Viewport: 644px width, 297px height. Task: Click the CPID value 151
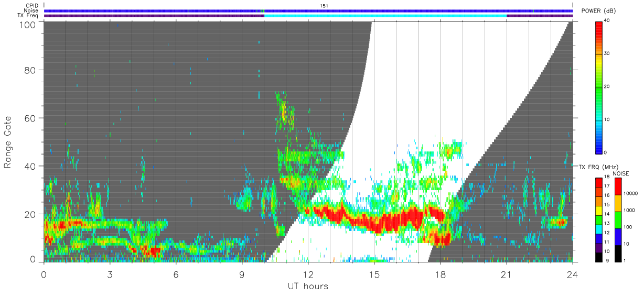[324, 6]
